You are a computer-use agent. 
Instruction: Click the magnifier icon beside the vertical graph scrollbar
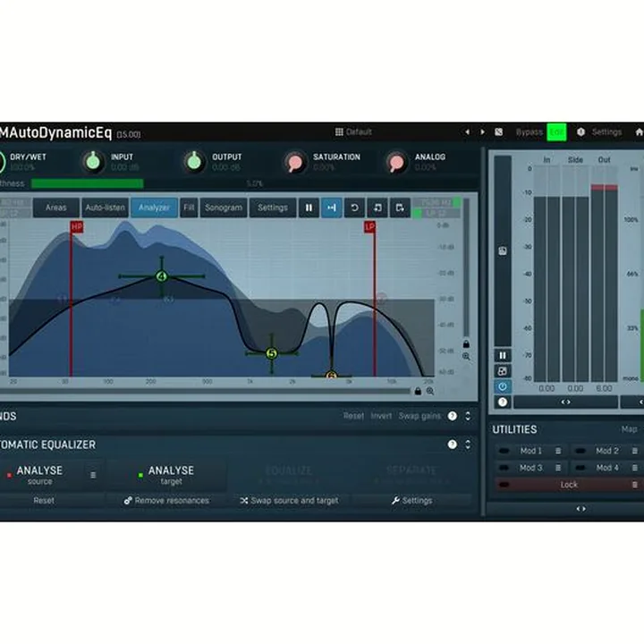[x=466, y=356]
